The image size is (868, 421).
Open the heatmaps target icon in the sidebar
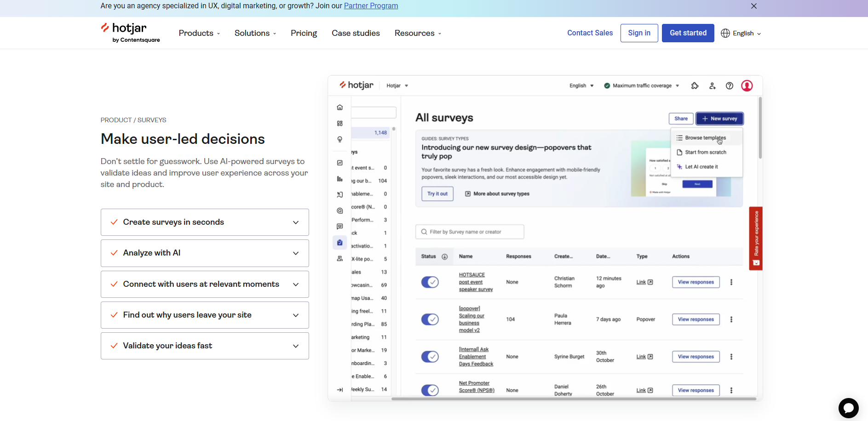pos(340,210)
